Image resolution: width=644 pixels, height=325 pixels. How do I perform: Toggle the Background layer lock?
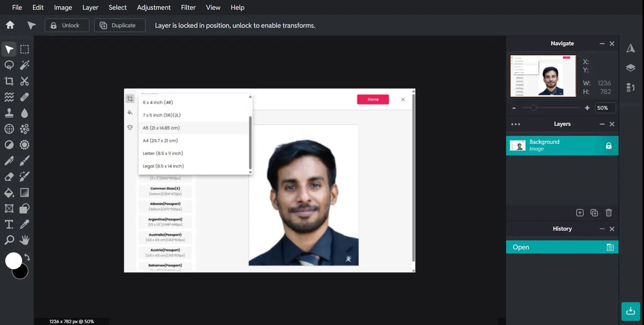pyautogui.click(x=609, y=146)
